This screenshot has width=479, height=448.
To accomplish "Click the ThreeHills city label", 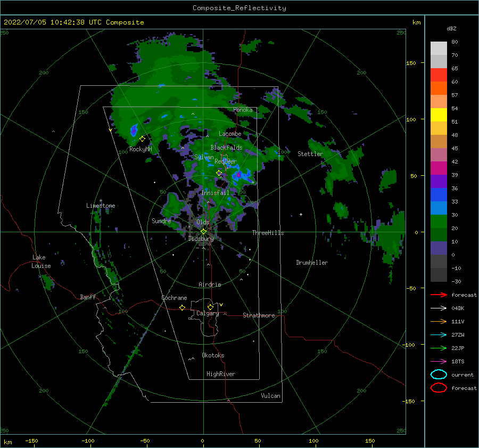I will pos(268,233).
